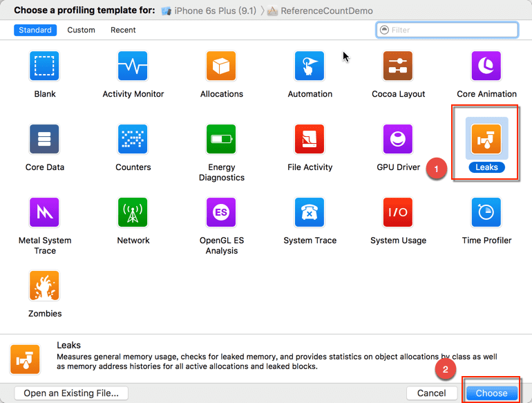The height and width of the screenshot is (403, 532).
Task: Click the ReferenceCountDemo app icon
Action: (272, 11)
